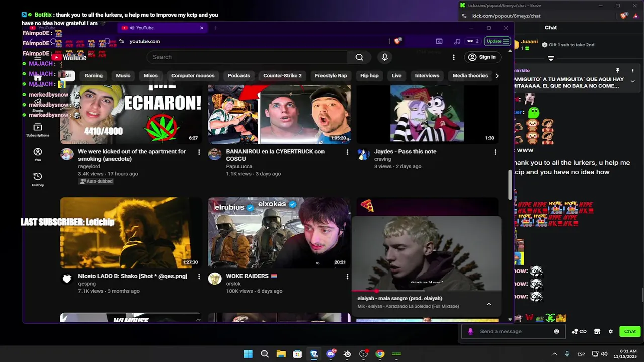Open the emoji picker in Kick chat input
The image size is (644, 362).
click(x=556, y=331)
